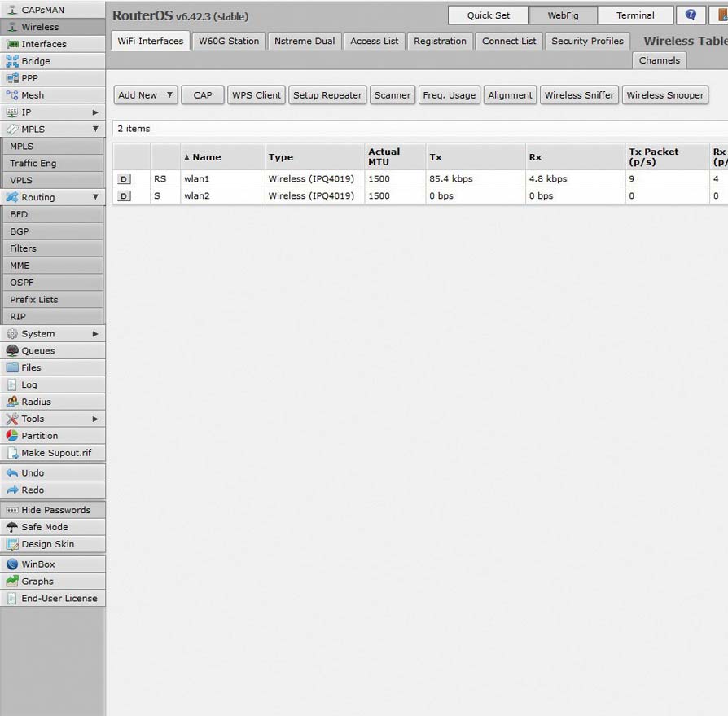
Task: Toggle the D button for wlan1
Action: coord(124,179)
